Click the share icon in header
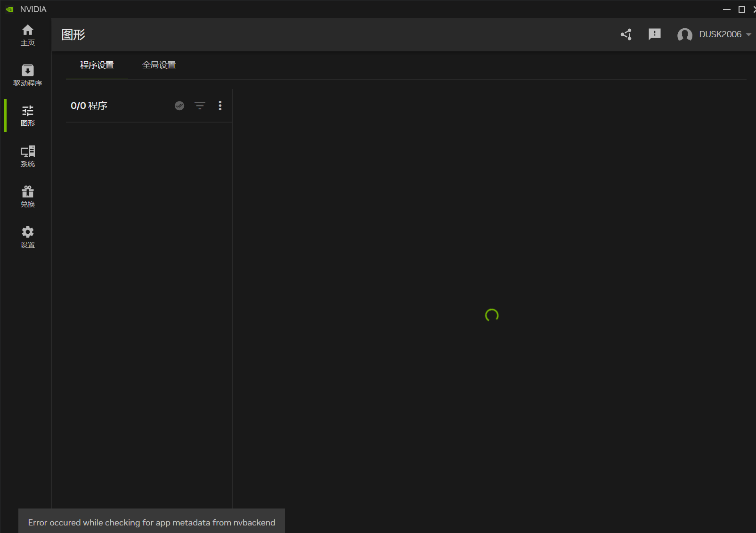This screenshot has height=533, width=756. pyautogui.click(x=626, y=34)
